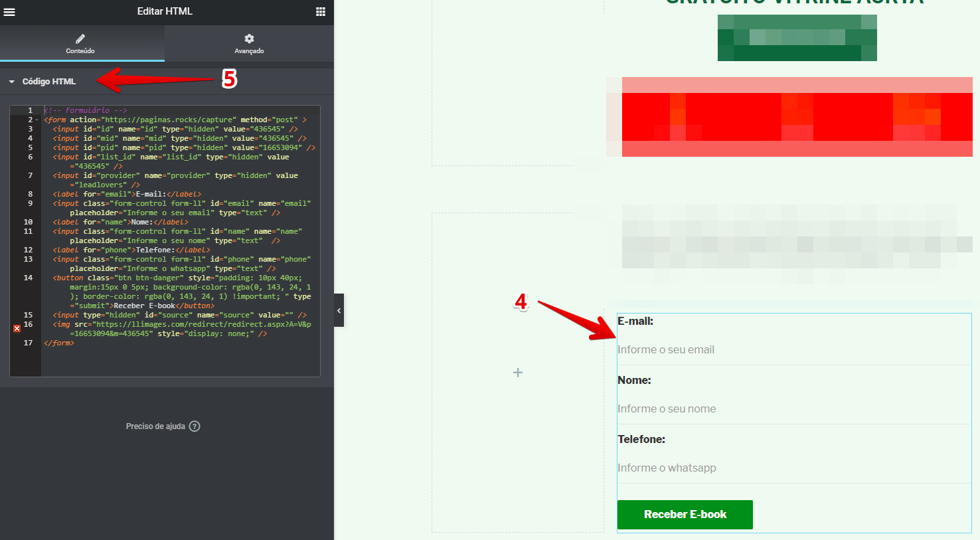980x540 pixels.
Task: Fold the form tag on line 2
Action: [x=37, y=120]
